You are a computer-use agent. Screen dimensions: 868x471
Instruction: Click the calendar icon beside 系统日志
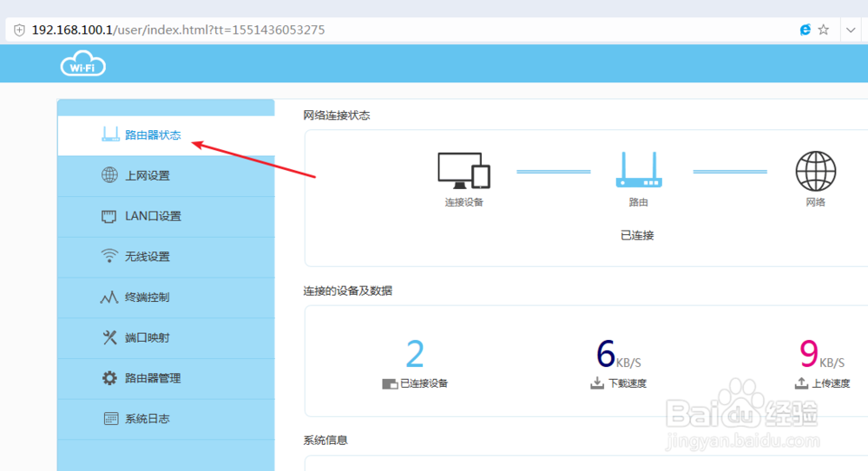(x=111, y=418)
